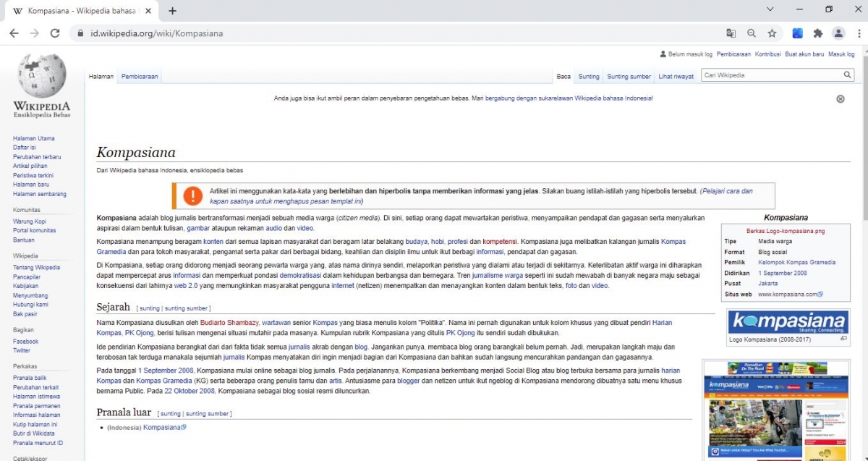Click the 22 Oktober 2008 date link
The width and height of the screenshot is (868, 461).
tap(190, 392)
